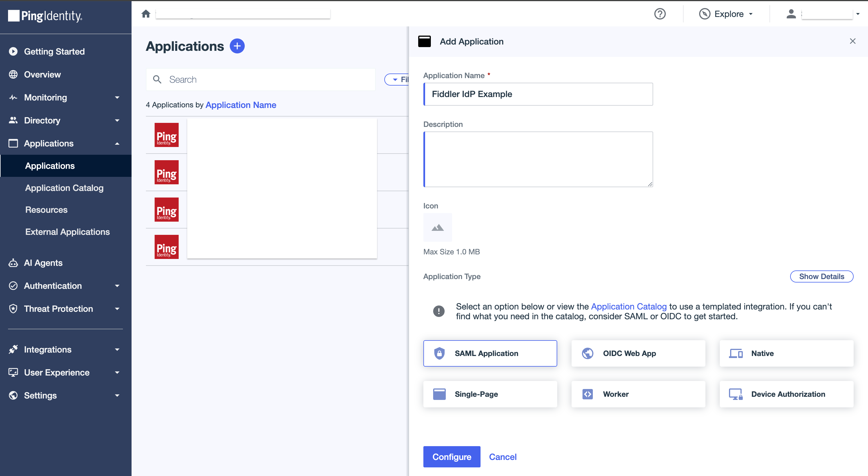Expand the Directory menu arrow
868x476 pixels.
(x=117, y=121)
